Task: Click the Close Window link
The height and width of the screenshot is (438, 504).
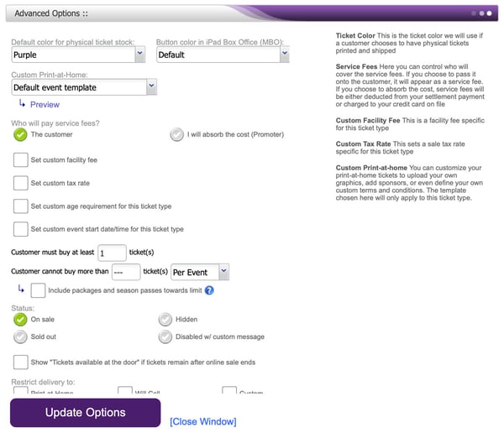Action: (202, 421)
